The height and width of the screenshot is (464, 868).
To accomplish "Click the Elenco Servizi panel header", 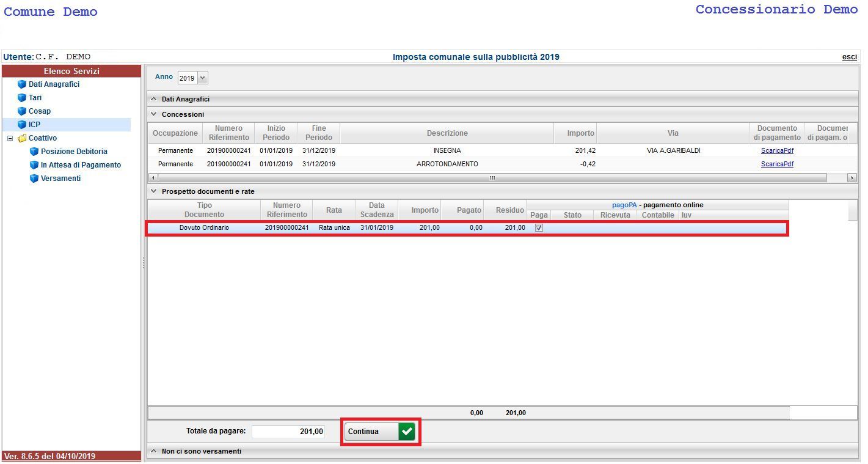I will coord(71,71).
